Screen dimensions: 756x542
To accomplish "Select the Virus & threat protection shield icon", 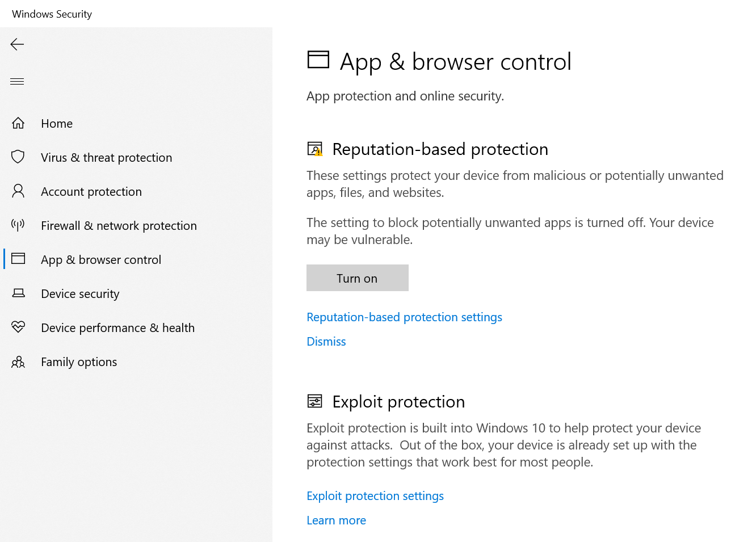I will [18, 157].
